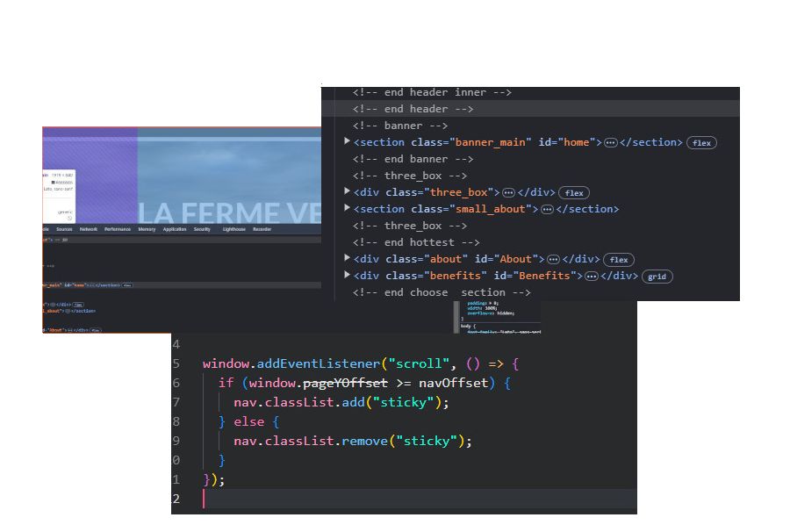Click the clock icon in the element tooltip

69,218
